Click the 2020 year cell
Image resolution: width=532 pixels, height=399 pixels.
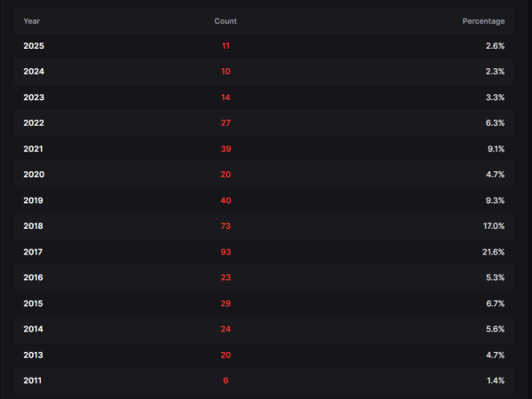click(x=34, y=175)
